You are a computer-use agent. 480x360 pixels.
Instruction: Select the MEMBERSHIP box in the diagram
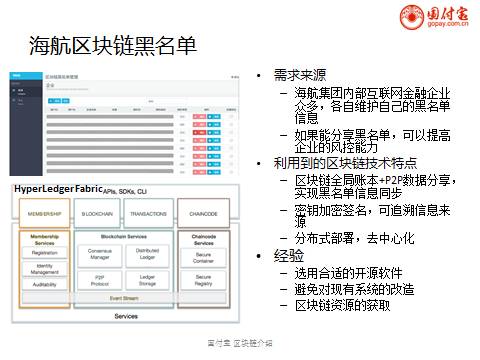pyautogui.click(x=44, y=213)
